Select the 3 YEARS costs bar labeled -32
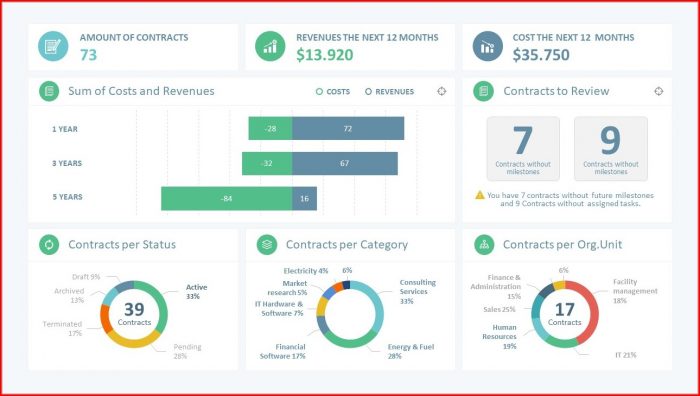Image resolution: width=700 pixels, height=396 pixels. coord(267,163)
